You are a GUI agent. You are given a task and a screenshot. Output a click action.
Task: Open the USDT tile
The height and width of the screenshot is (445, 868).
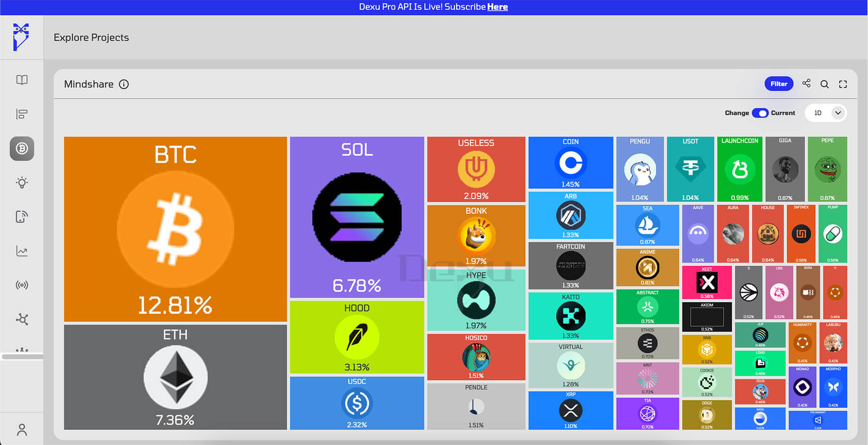(x=690, y=169)
